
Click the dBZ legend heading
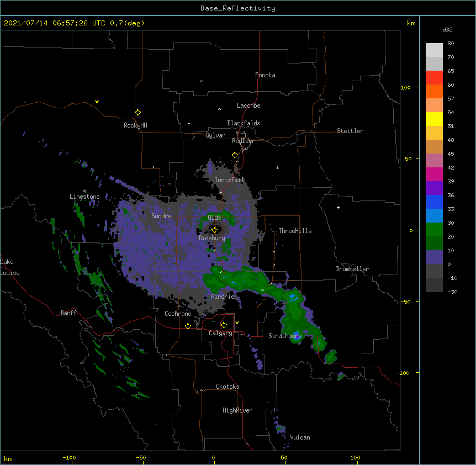(x=447, y=29)
